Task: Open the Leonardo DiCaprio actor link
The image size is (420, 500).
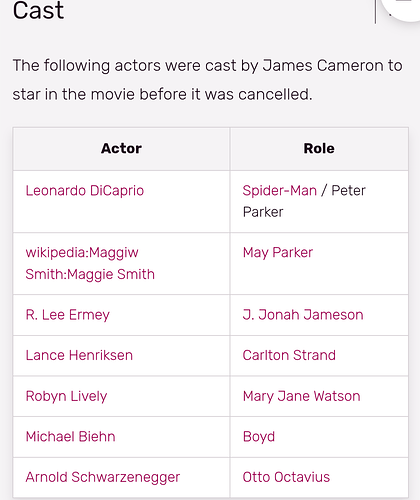Action: 85,191
